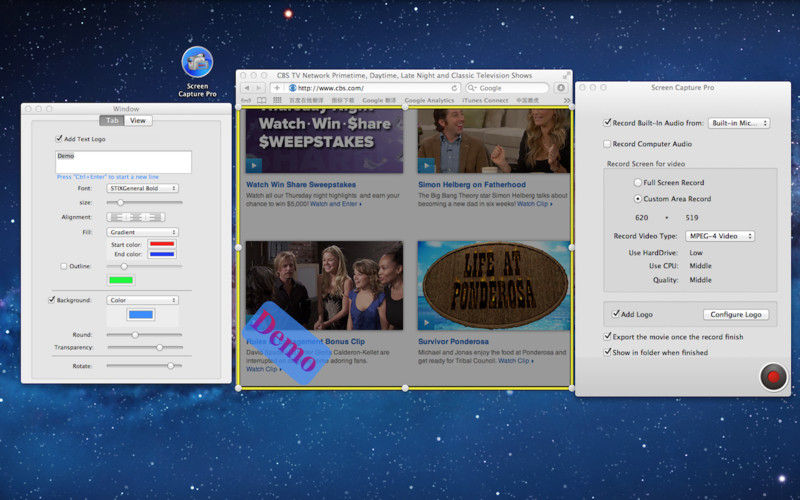800x500 pixels.
Task: Click the top middle handle of capture area
Action: click(x=405, y=107)
